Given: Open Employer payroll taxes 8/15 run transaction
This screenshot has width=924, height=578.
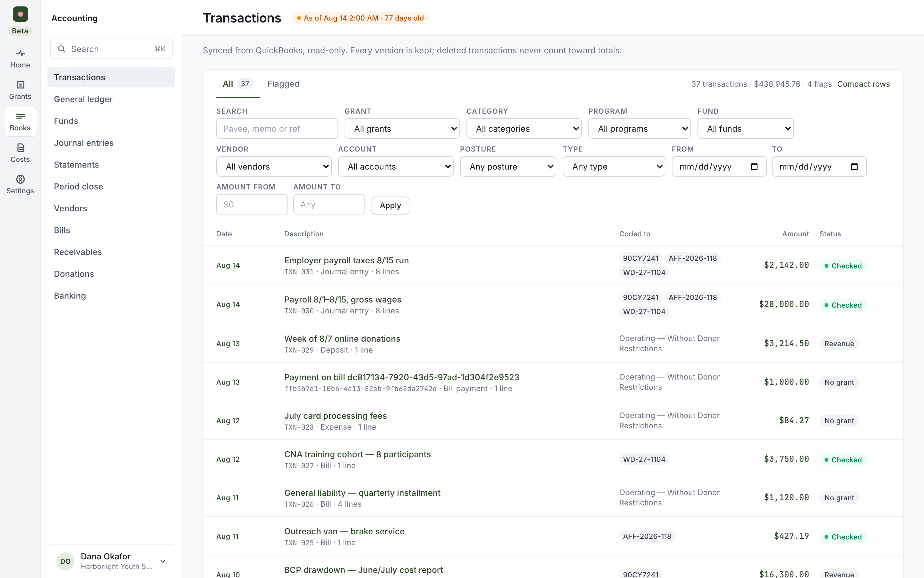Looking at the screenshot, I should pos(346,260).
